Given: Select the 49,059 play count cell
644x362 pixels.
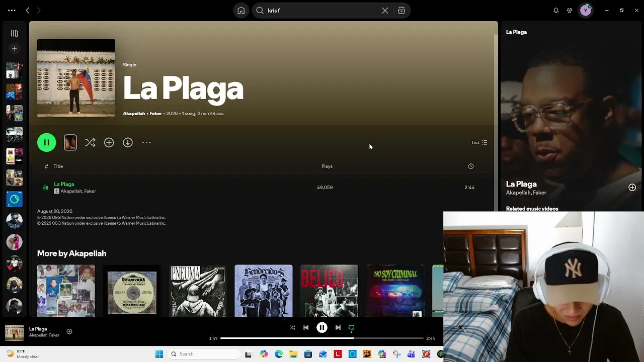Looking at the screenshot, I should pos(325,188).
